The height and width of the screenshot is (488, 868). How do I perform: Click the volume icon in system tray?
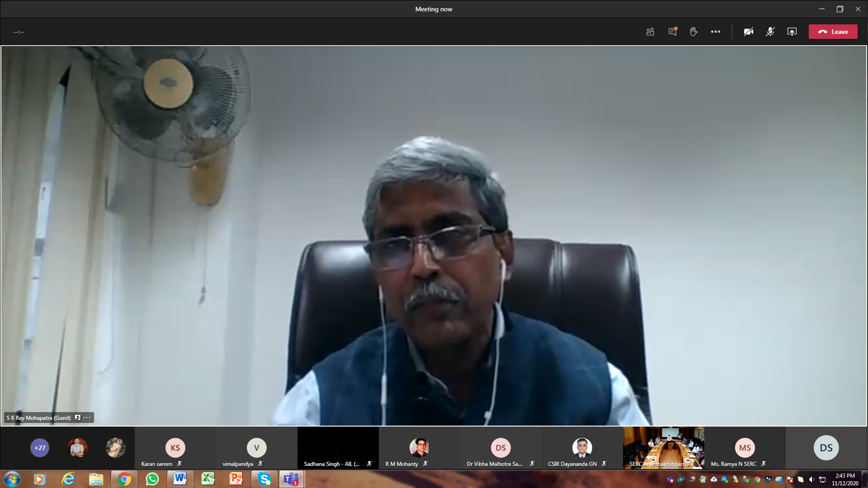(811, 479)
